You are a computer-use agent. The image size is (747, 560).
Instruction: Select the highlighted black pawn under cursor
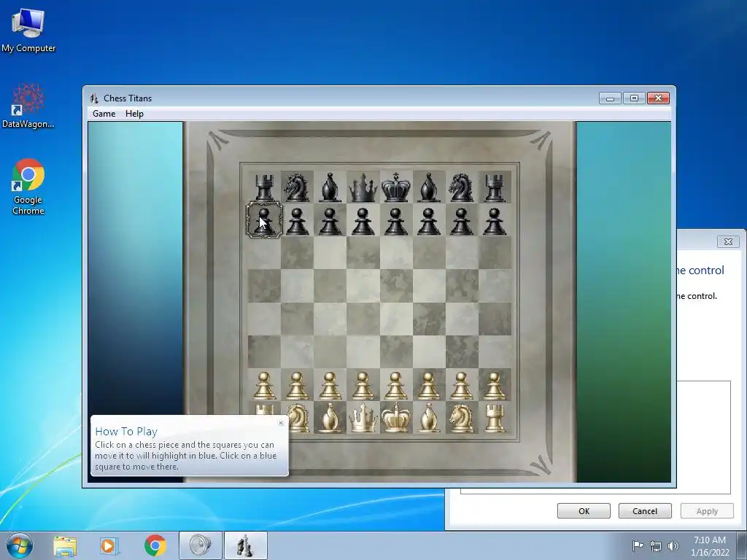click(x=264, y=220)
